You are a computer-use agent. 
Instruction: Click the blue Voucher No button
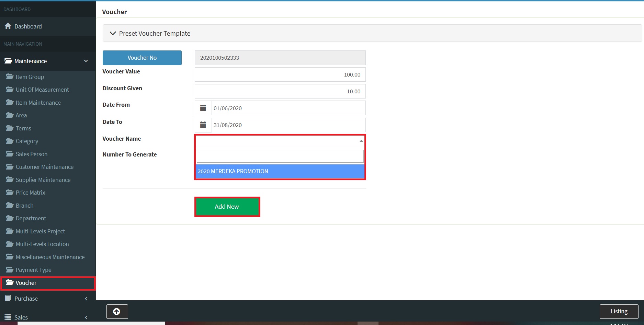click(142, 58)
